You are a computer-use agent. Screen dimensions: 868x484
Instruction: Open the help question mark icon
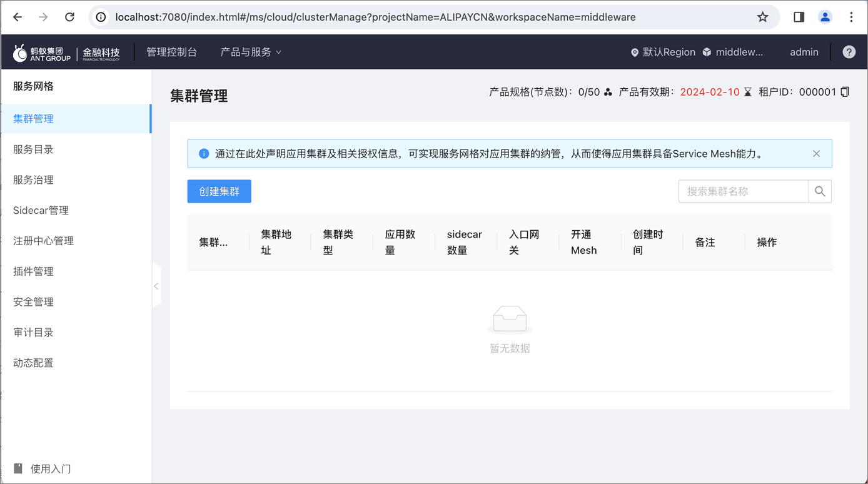[x=849, y=52]
